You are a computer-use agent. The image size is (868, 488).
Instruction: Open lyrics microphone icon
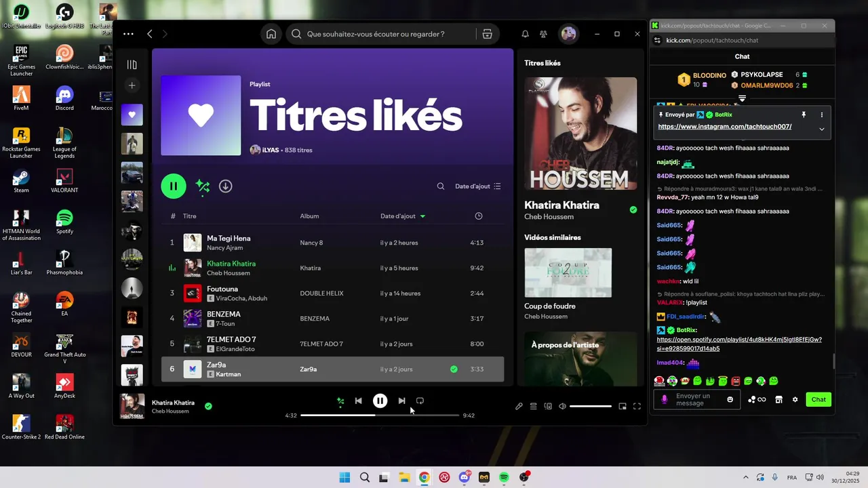(x=519, y=407)
